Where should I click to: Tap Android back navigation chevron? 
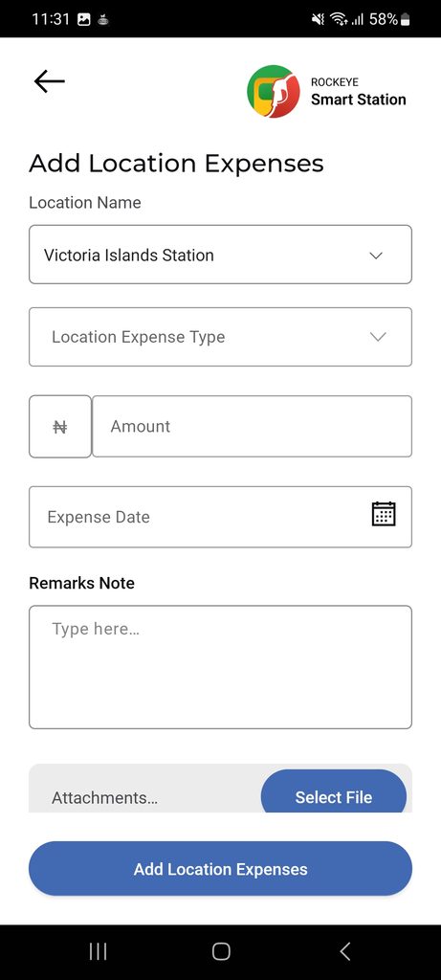344,951
